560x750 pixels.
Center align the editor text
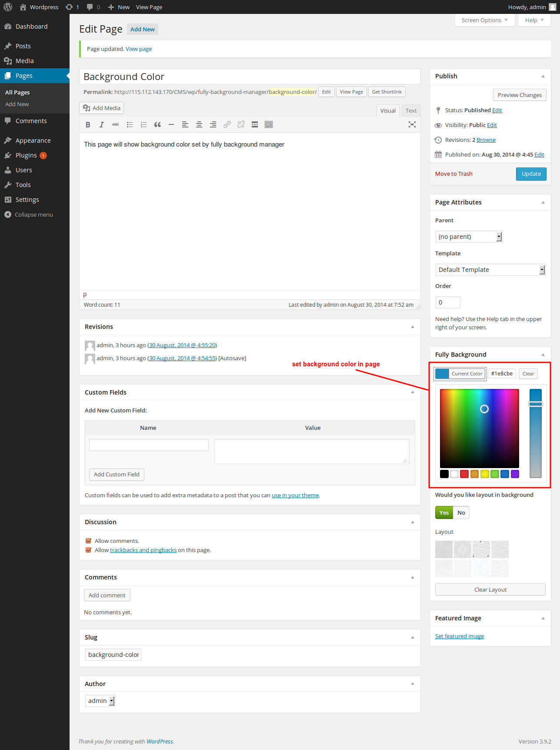(x=199, y=125)
